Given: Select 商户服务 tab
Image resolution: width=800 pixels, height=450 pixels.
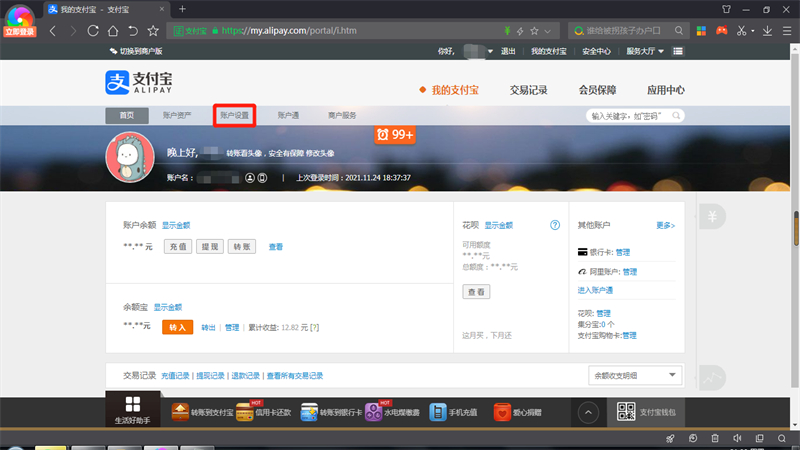Looking at the screenshot, I should pyautogui.click(x=342, y=115).
